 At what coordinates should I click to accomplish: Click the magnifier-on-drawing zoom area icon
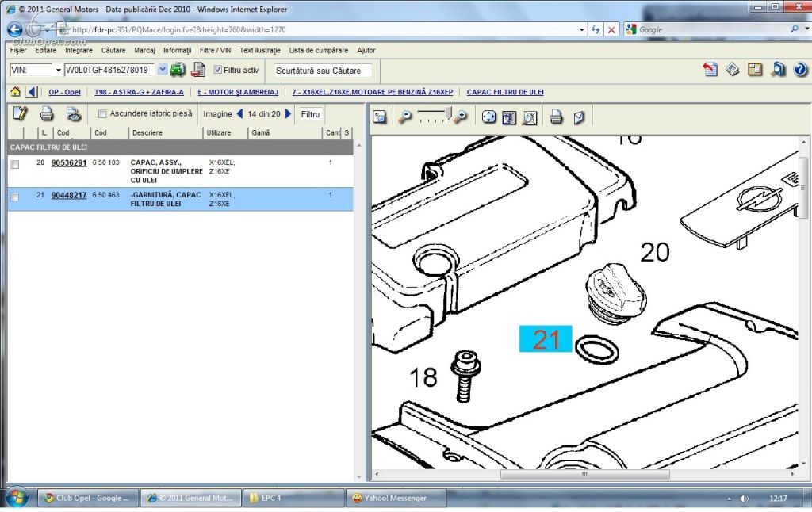(529, 117)
